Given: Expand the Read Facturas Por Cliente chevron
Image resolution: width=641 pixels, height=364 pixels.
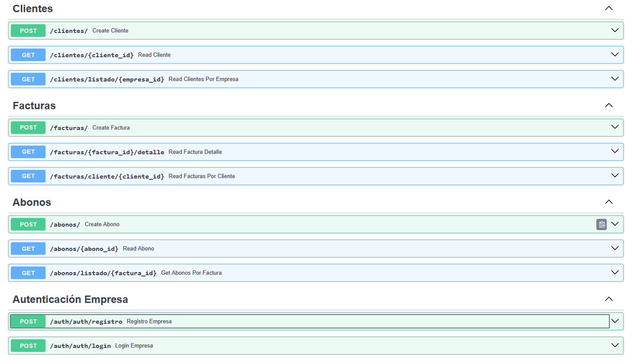Looking at the screenshot, I should (615, 176).
